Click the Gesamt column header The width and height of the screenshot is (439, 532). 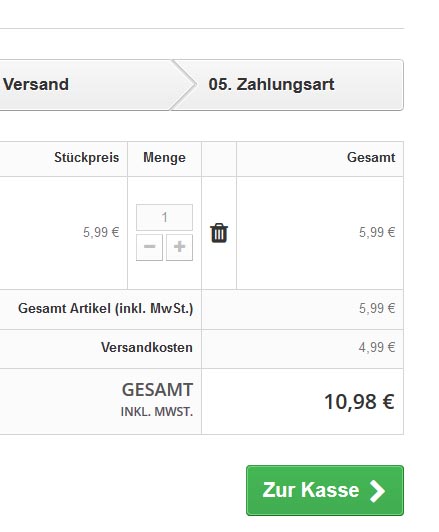click(371, 157)
